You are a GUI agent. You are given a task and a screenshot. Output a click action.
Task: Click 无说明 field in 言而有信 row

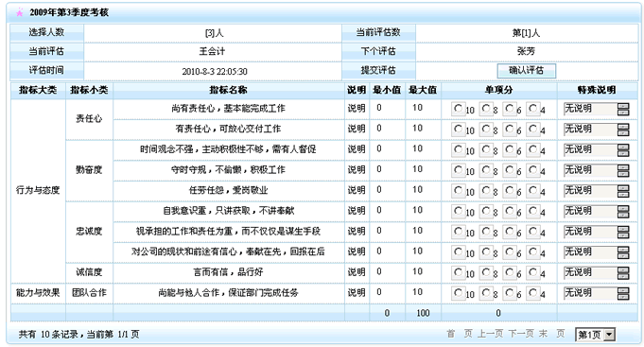point(590,273)
